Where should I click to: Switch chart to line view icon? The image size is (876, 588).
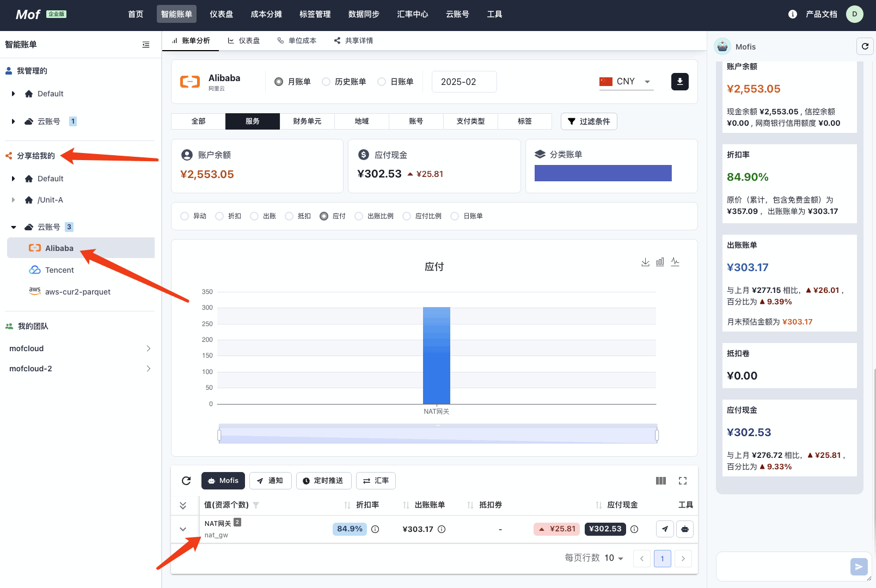coord(675,262)
